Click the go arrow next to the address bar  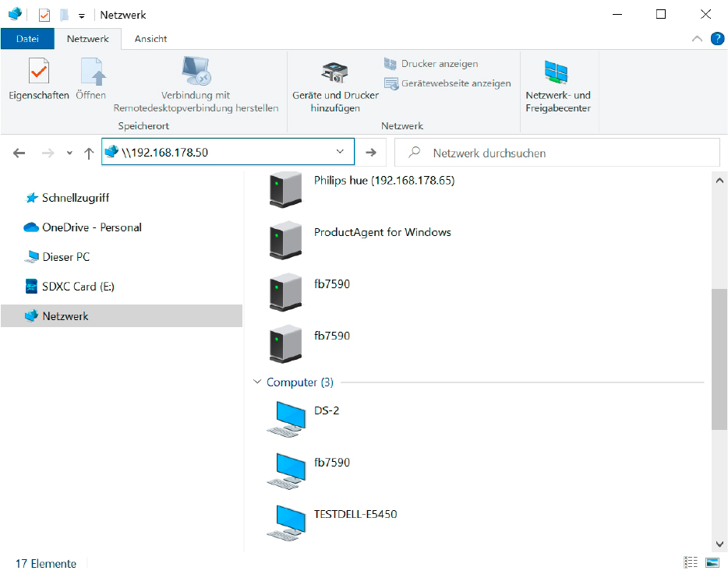tap(372, 152)
